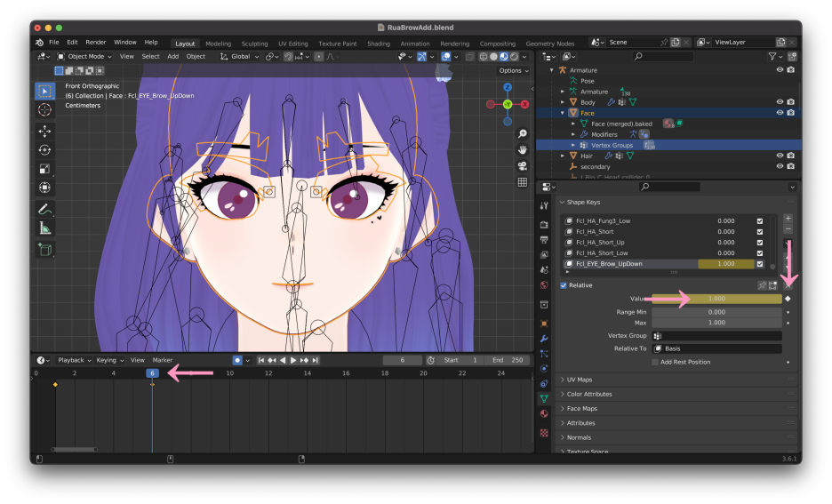
Task: Switch to the Animation workspace tab
Action: (x=415, y=44)
